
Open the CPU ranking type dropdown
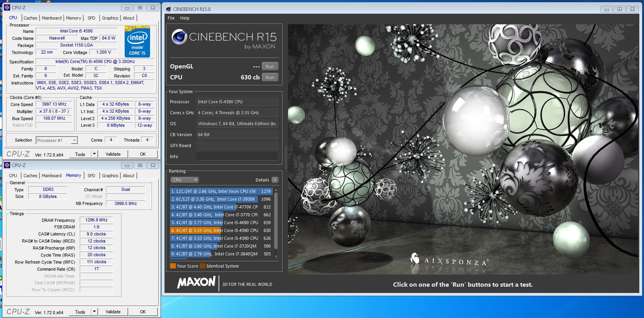(184, 180)
